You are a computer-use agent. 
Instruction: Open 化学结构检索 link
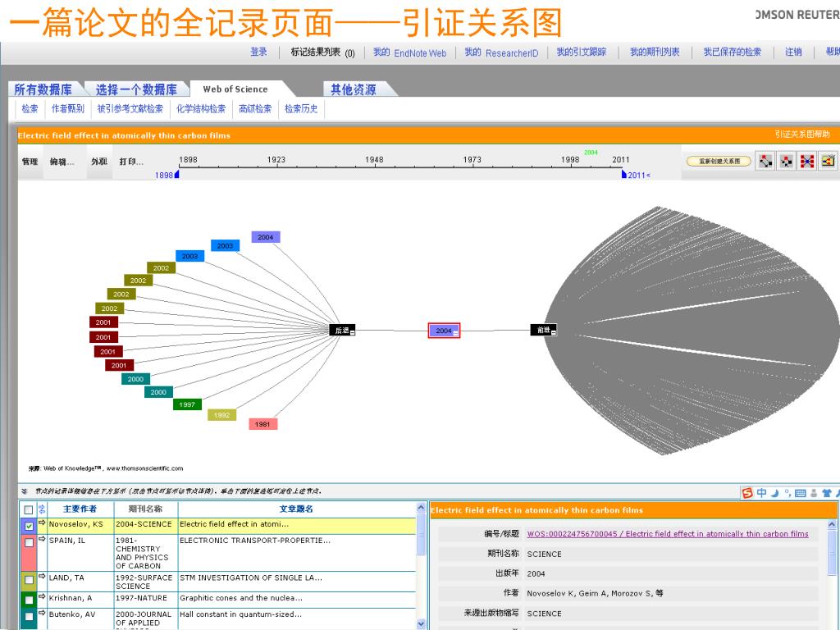pyautogui.click(x=201, y=109)
